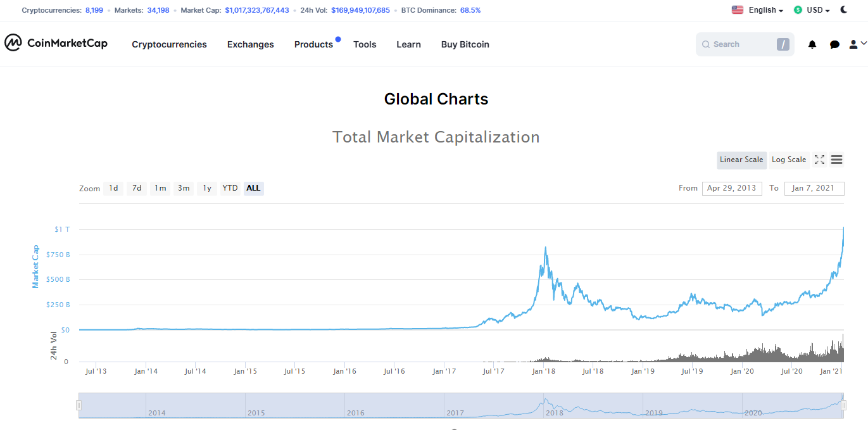Open the user account menu
This screenshot has width=868, height=430.
tap(857, 44)
